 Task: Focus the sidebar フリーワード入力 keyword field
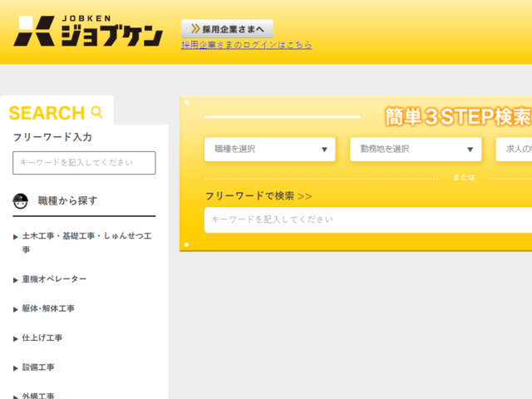pyautogui.click(x=84, y=163)
